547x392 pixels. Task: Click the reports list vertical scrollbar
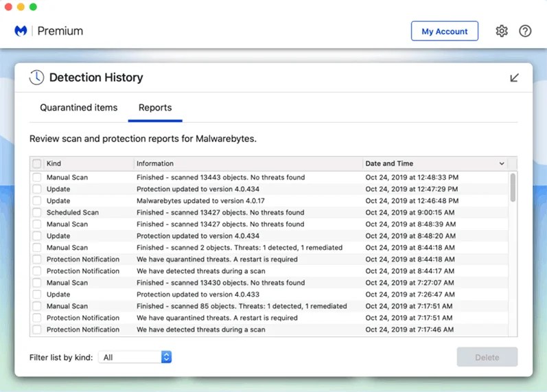click(513, 187)
